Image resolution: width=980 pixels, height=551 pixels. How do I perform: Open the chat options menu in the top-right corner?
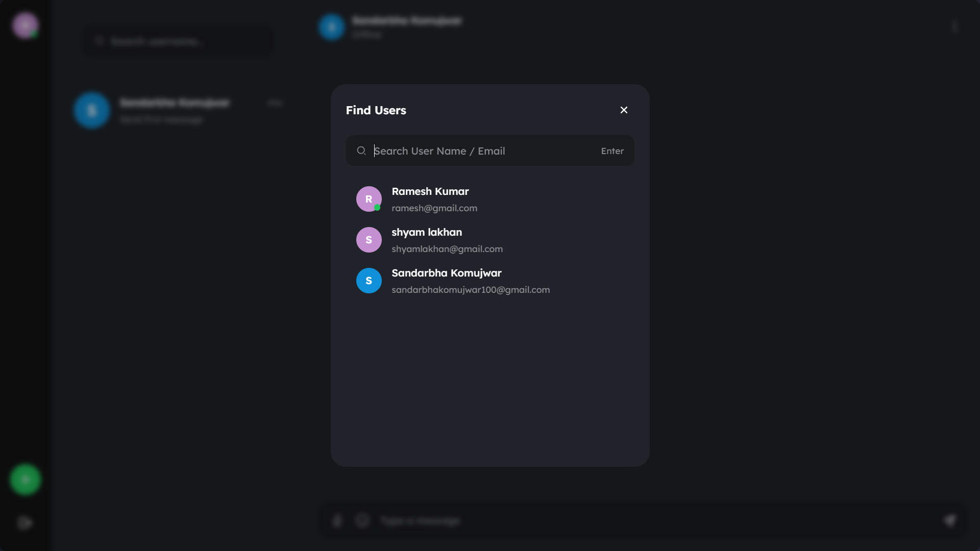(955, 27)
